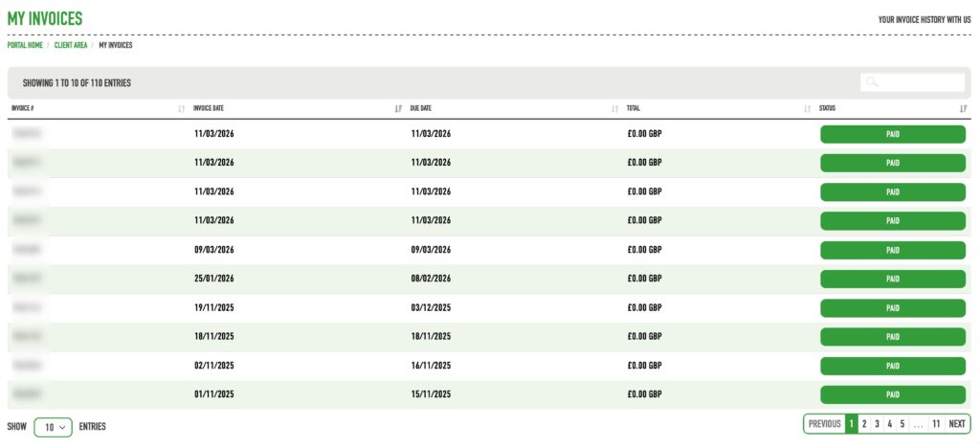Sort by Invoice Date column arrows

398,109
